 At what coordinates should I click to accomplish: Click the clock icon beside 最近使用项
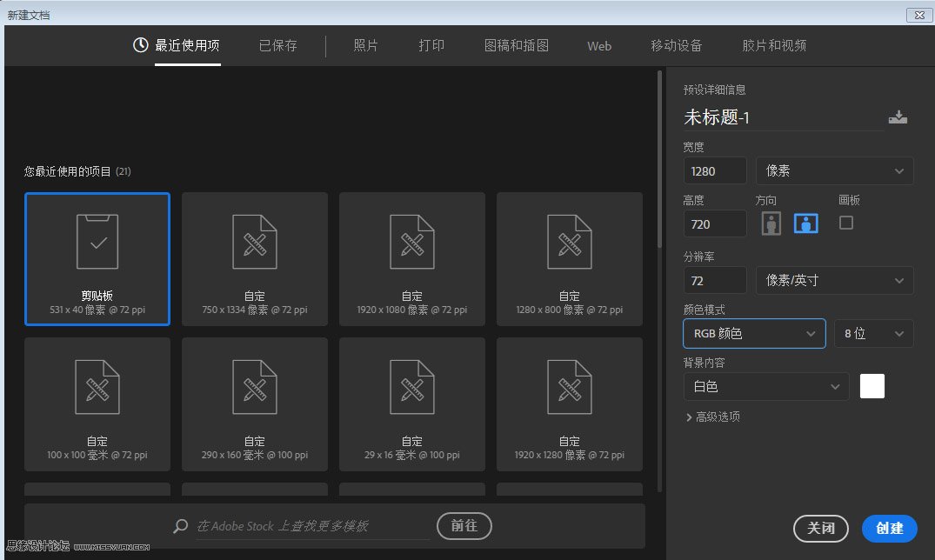click(139, 45)
